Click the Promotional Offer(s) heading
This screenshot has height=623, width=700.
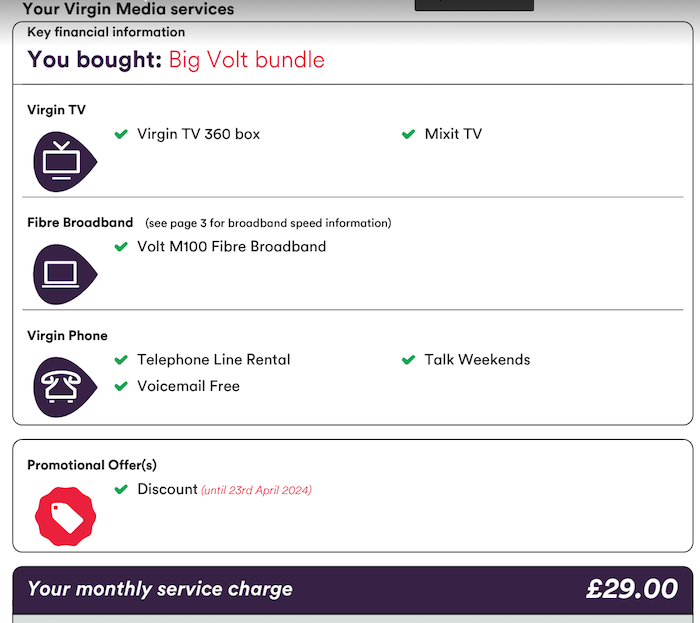[92, 465]
